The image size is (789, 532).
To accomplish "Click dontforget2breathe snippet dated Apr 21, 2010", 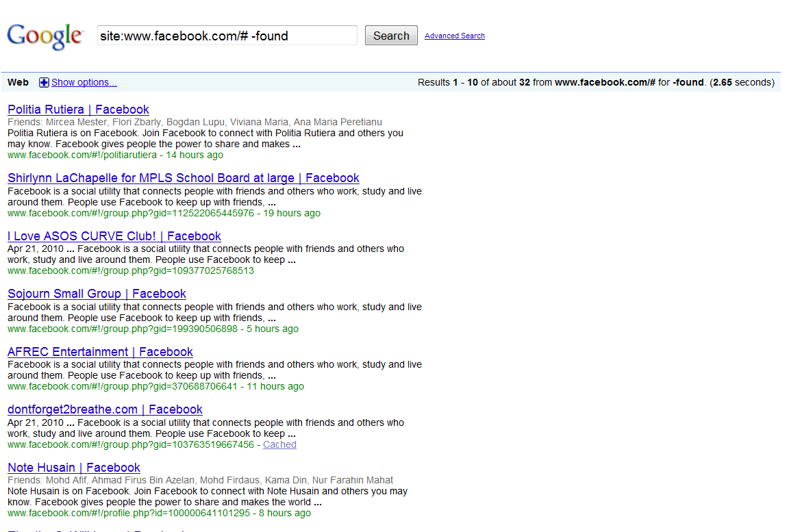I will (x=205, y=429).
